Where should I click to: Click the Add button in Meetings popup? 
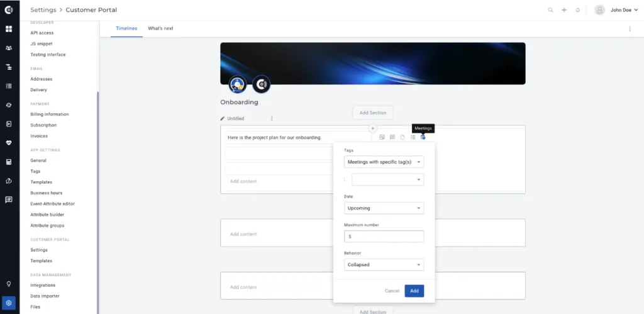tap(414, 291)
